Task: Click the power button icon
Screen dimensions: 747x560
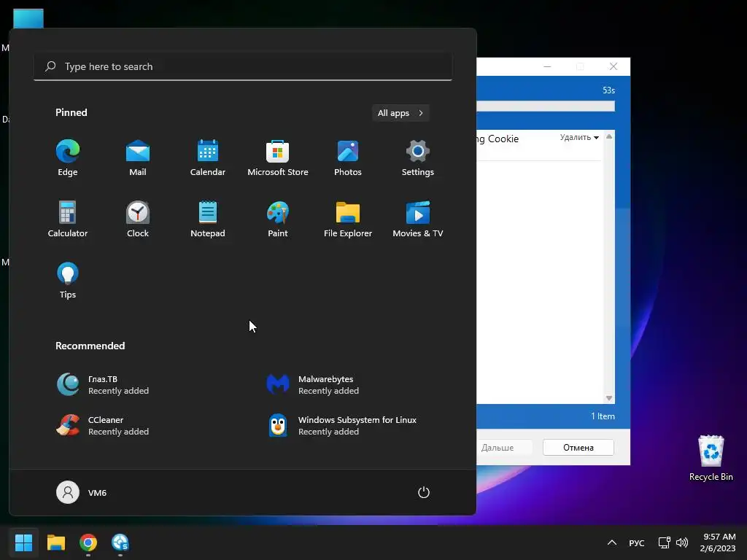Action: [424, 492]
